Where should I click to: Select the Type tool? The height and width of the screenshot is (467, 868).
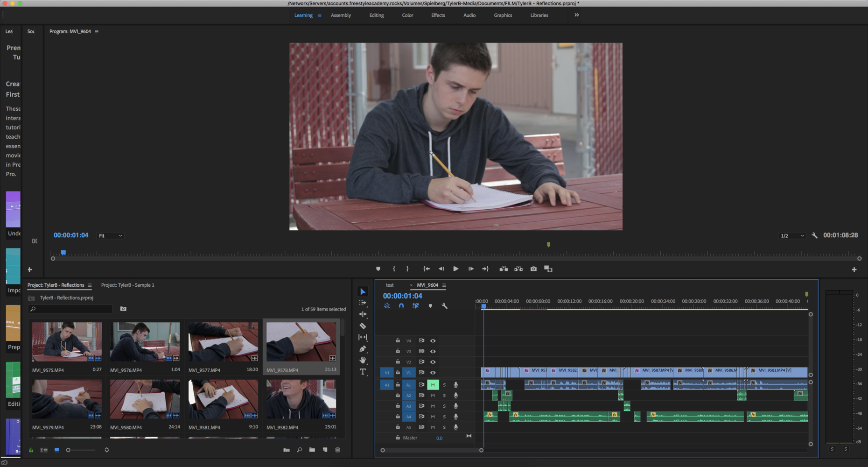[x=363, y=372]
